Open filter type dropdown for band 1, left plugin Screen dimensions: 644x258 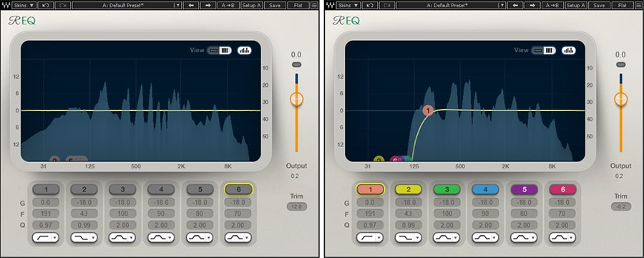click(x=46, y=237)
